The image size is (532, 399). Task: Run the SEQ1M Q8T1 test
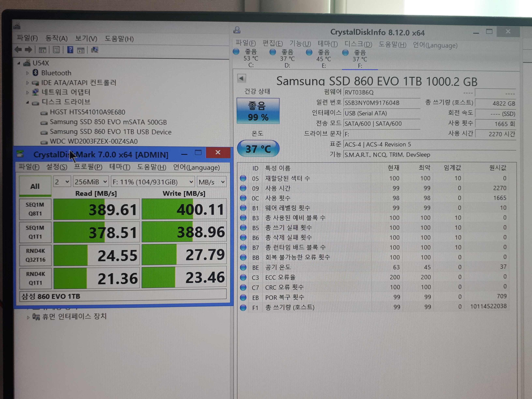point(35,209)
